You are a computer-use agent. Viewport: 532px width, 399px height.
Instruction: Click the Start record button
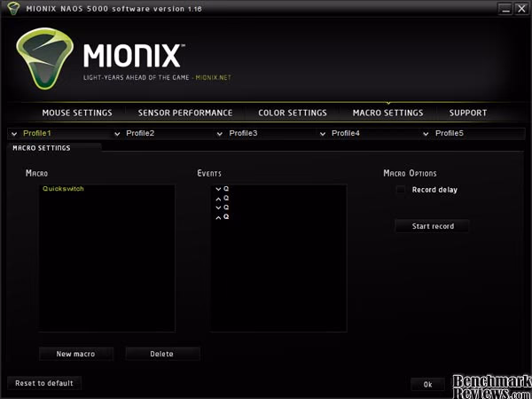(x=433, y=226)
